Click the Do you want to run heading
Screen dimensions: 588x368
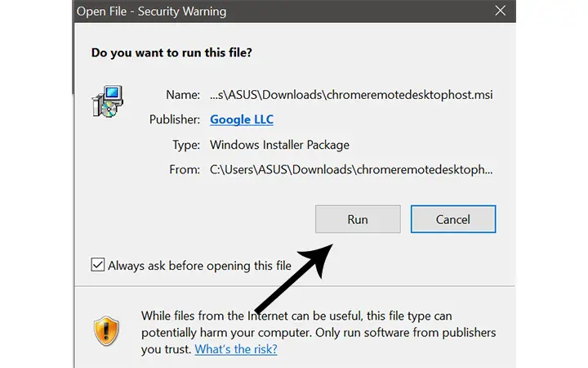171,52
